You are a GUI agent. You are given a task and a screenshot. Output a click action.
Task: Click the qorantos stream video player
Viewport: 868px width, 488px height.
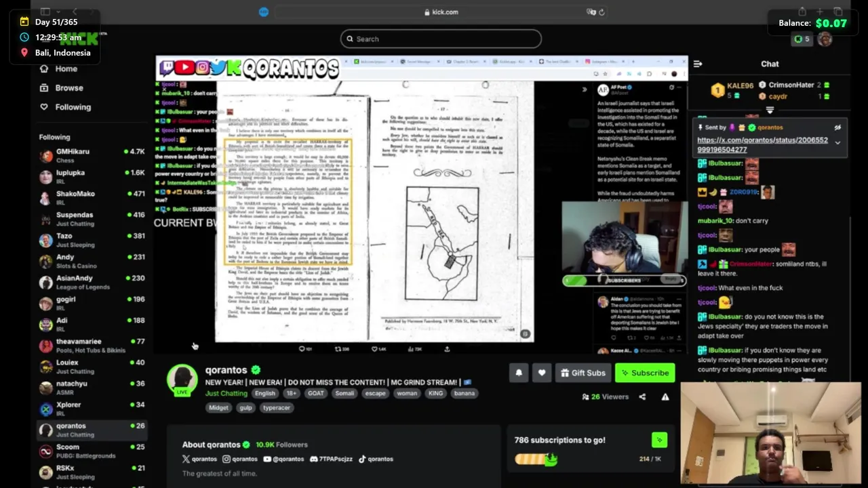click(x=421, y=205)
